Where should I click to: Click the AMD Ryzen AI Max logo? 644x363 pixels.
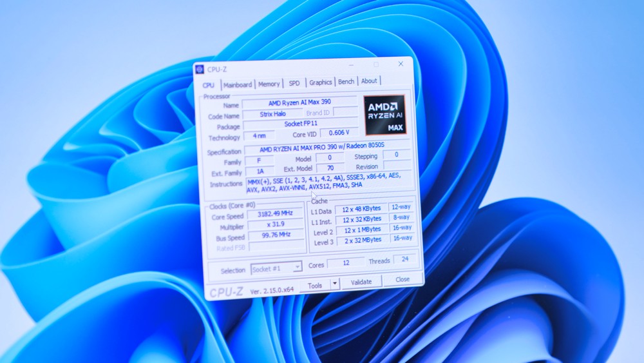click(384, 115)
